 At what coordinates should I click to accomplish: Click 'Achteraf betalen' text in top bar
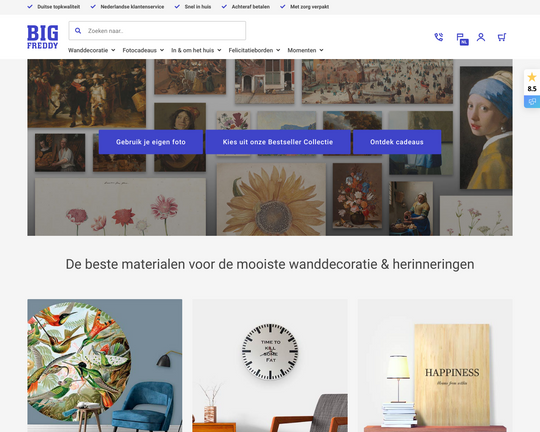251,7
